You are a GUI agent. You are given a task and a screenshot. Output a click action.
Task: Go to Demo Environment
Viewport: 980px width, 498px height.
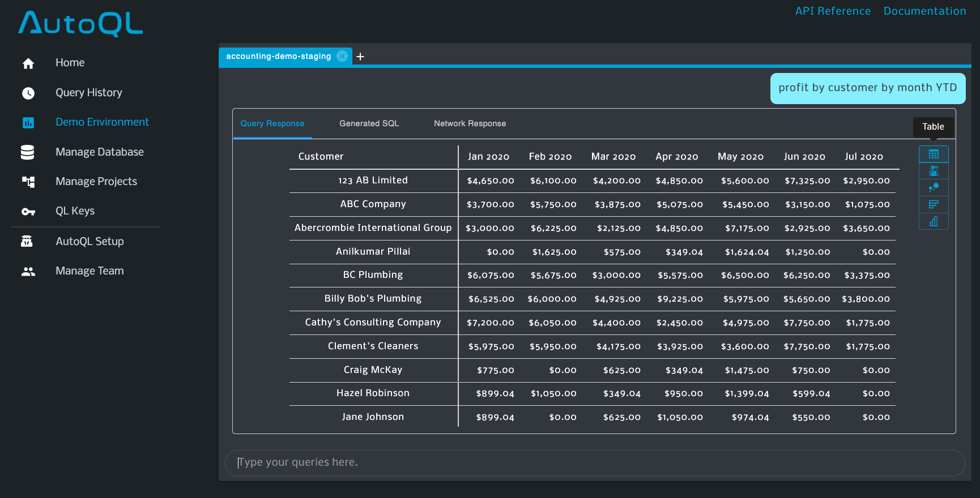click(x=102, y=122)
